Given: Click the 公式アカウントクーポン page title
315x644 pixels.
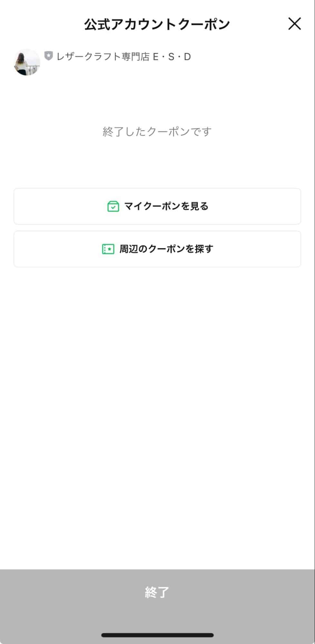Looking at the screenshot, I should click(x=157, y=24).
